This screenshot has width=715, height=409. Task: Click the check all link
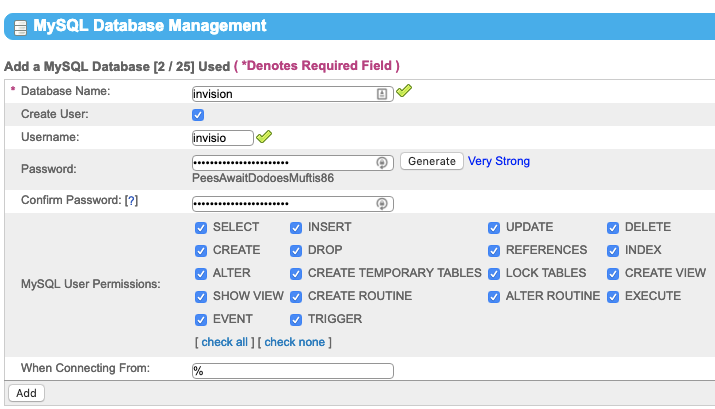pos(224,342)
